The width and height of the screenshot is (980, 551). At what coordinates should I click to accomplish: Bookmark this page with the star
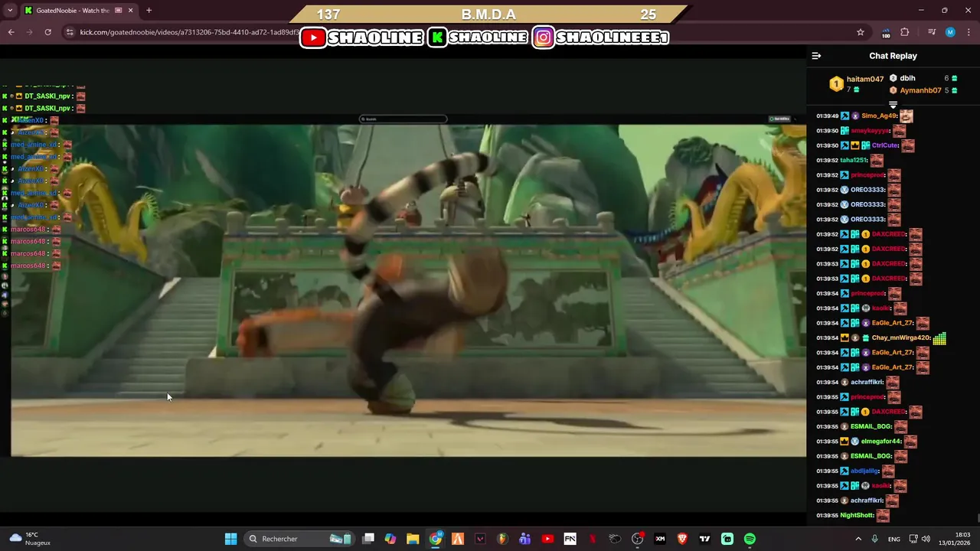(861, 32)
